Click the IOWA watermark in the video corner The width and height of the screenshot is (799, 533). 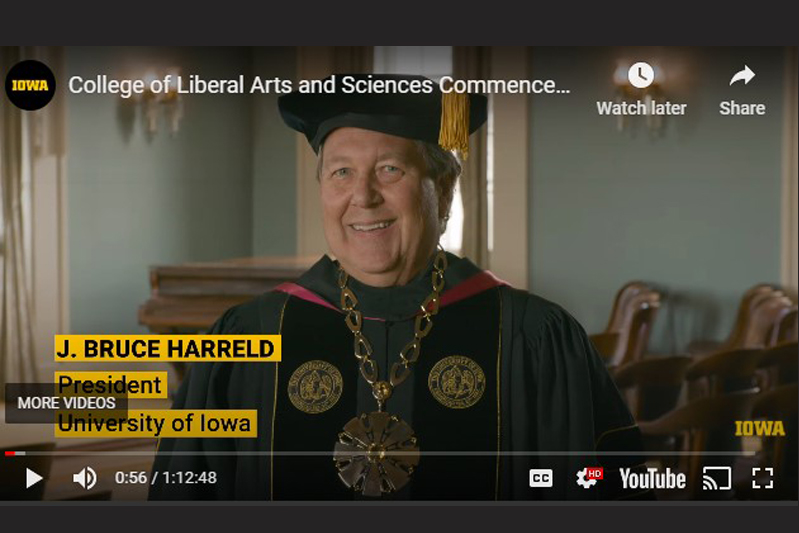point(759,428)
